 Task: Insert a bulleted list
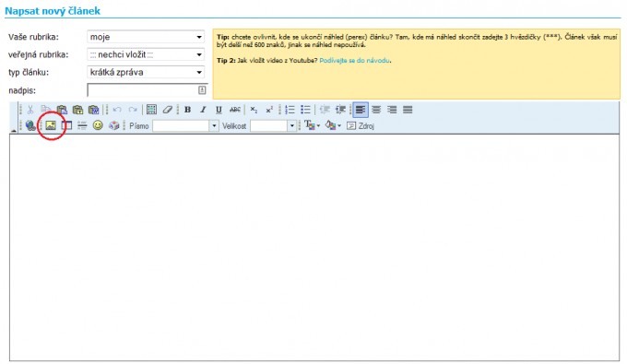coord(305,110)
